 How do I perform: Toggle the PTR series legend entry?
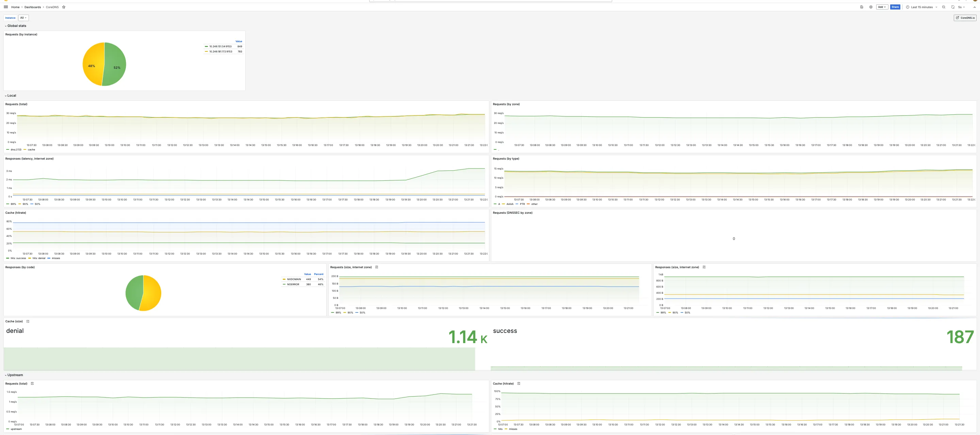(520, 204)
